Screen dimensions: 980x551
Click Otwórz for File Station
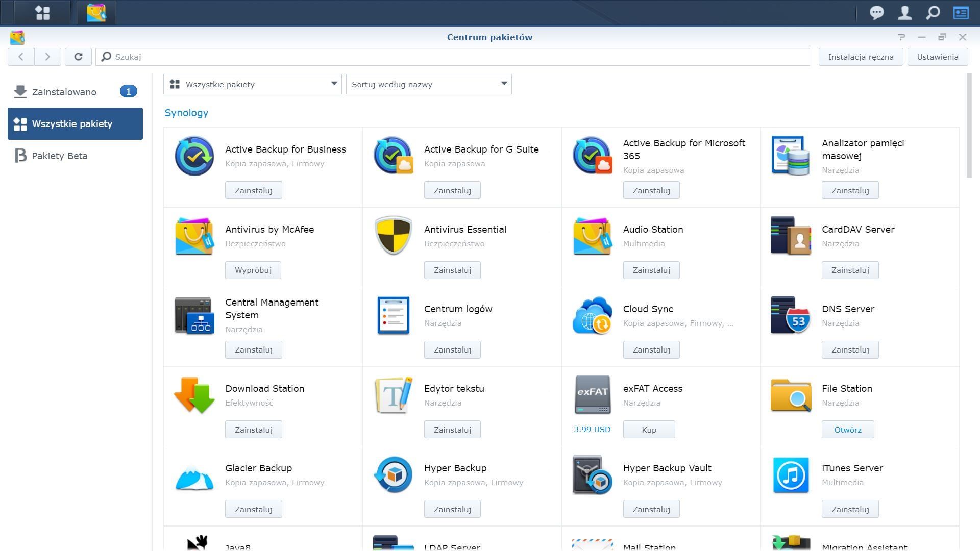(x=848, y=430)
